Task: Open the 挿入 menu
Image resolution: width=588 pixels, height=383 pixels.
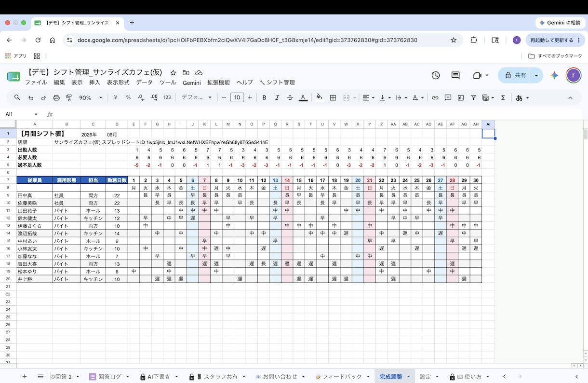Action: (95, 82)
